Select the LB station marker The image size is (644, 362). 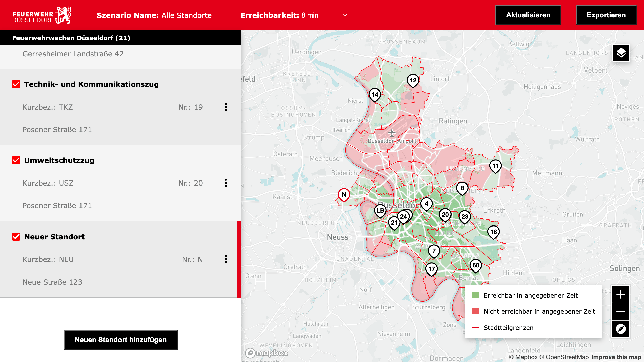(380, 211)
